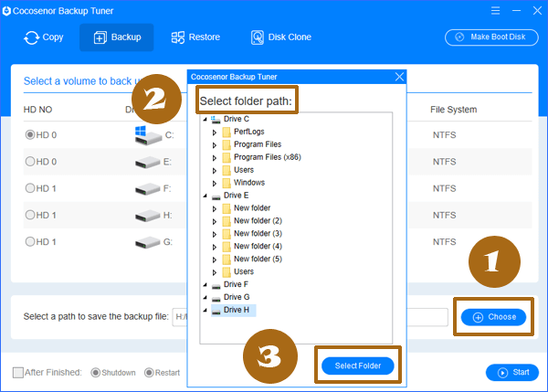Enable the After Finished checkbox
548x392 pixels.
(x=18, y=373)
